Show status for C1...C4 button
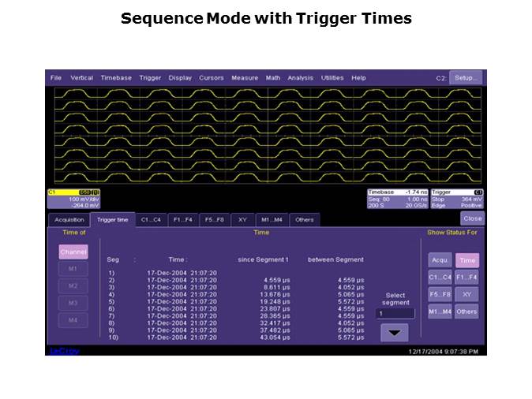 (x=440, y=277)
